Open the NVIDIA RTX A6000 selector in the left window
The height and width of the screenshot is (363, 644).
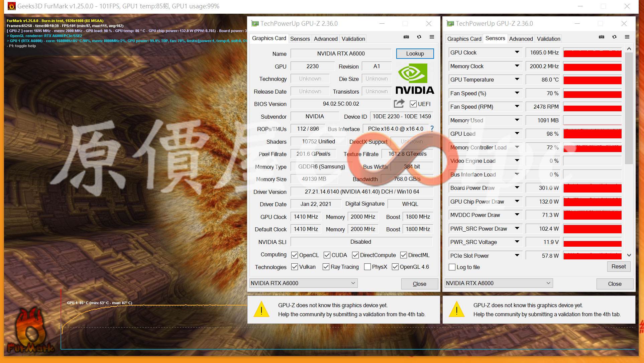tap(303, 283)
